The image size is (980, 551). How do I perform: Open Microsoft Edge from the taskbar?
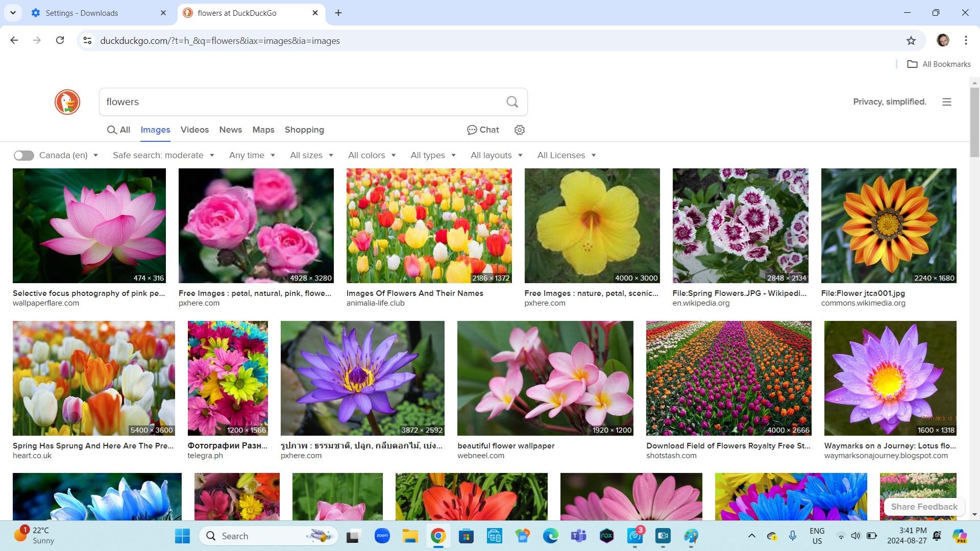point(550,536)
